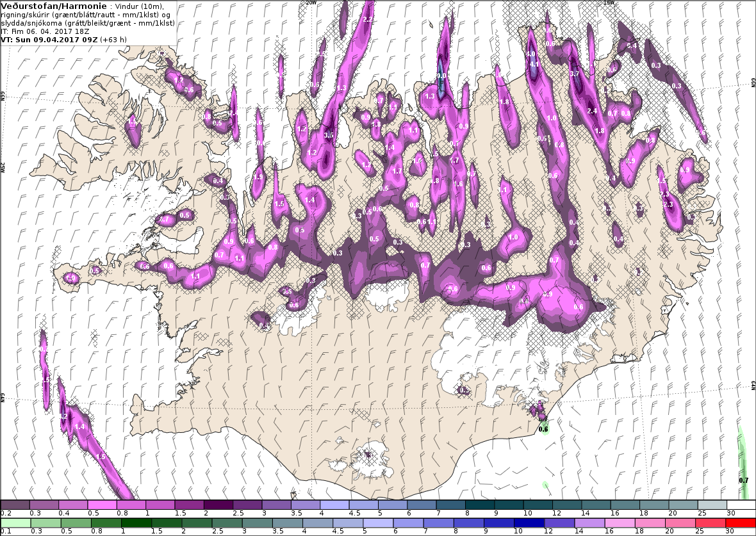Click the pale green 0.1 swatch in rain legend
Image resolution: width=756 pixels, height=536 pixels.
pos(15,523)
